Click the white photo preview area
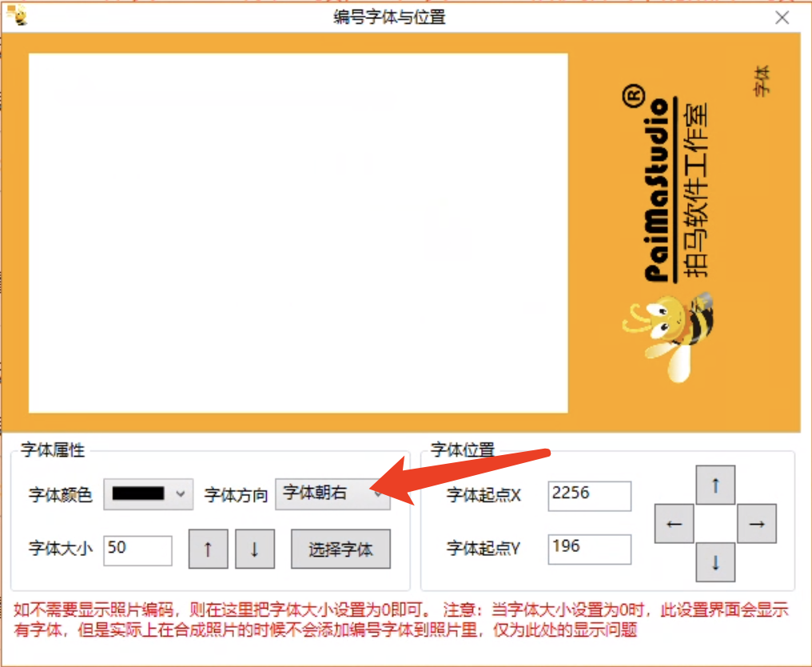 click(298, 233)
